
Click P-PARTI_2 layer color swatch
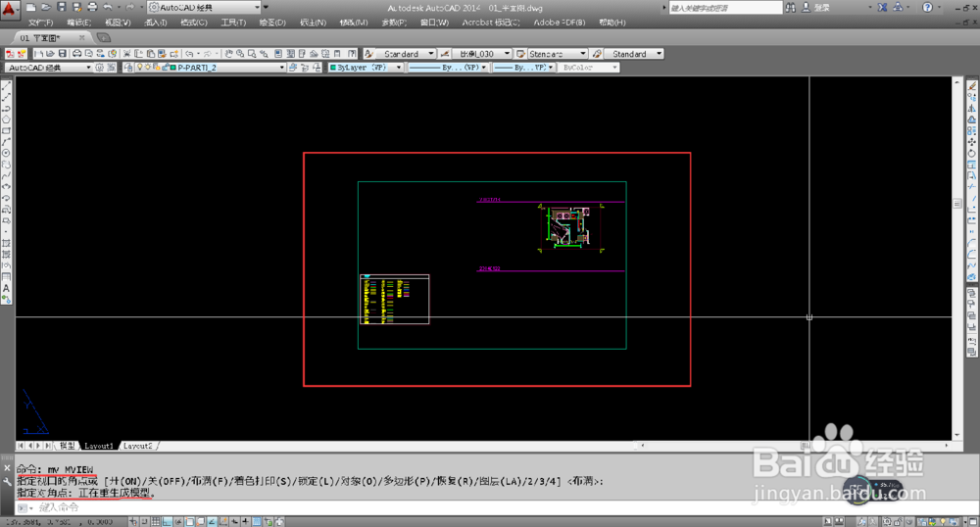coord(173,68)
